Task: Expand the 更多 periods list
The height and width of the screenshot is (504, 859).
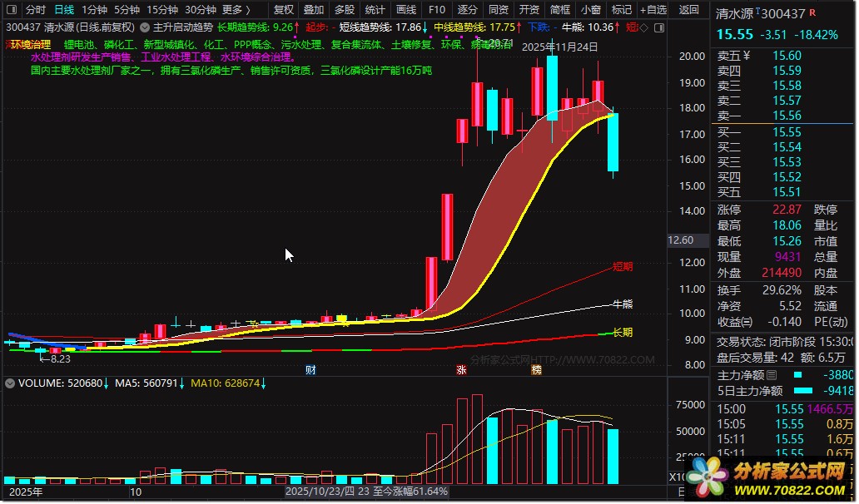Action: point(236,10)
